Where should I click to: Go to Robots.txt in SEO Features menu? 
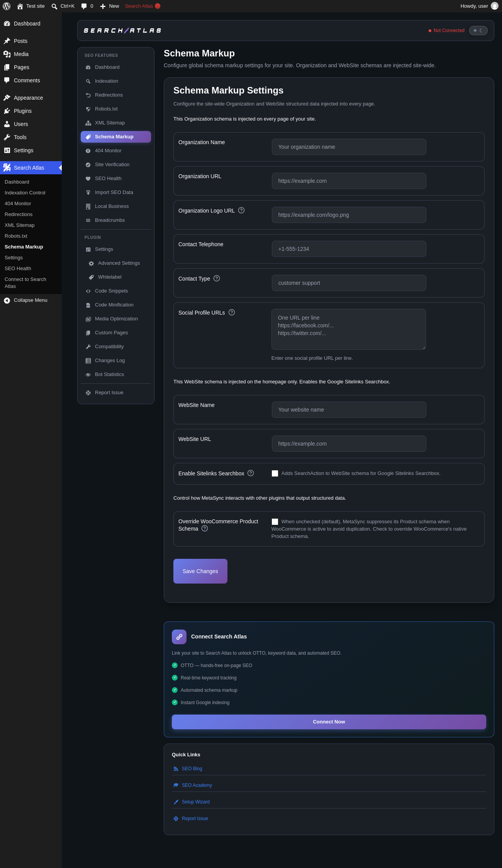[x=116, y=109]
